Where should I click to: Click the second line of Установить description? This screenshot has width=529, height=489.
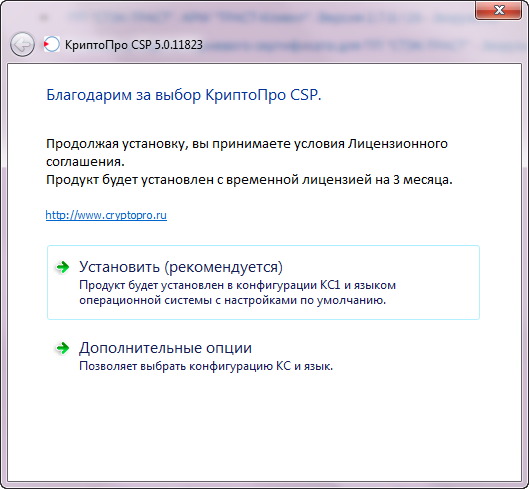point(232,300)
